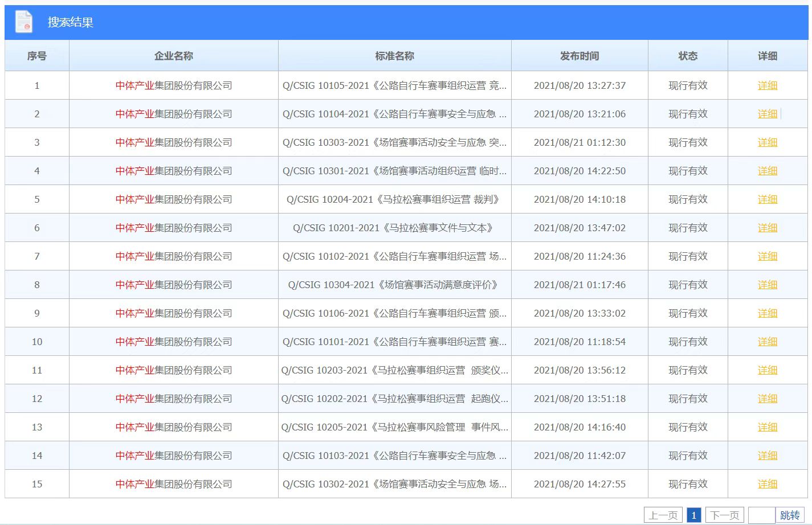Click the 搜索结果 panel title

click(71, 22)
